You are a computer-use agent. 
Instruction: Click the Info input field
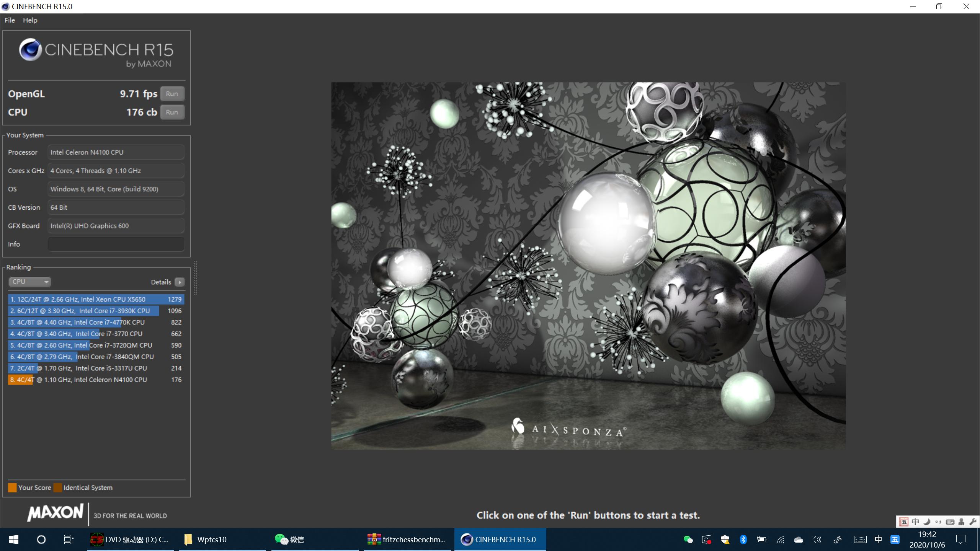(116, 244)
